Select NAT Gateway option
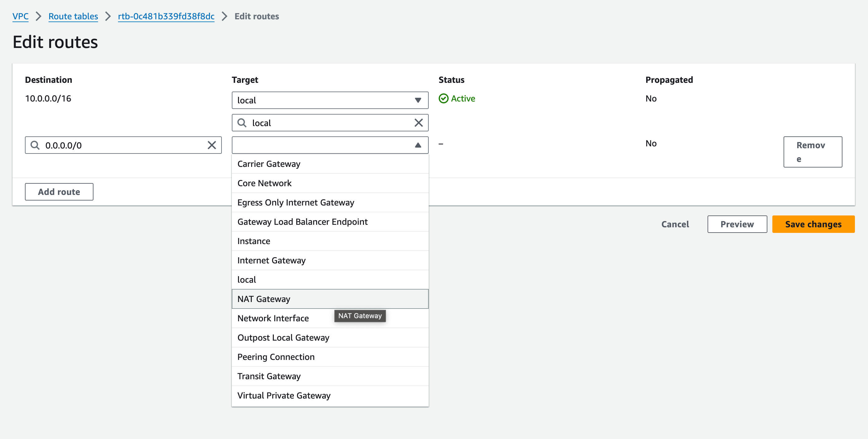Image resolution: width=868 pixels, height=439 pixels. point(330,299)
